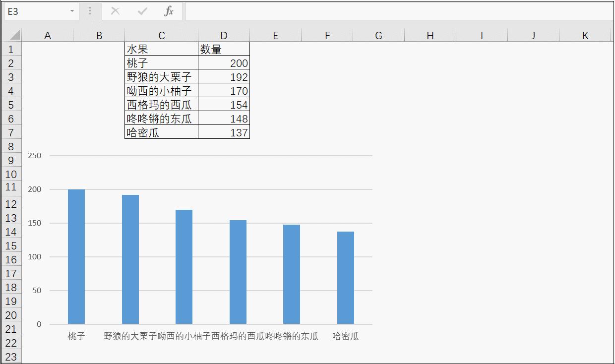Select the cell with value 154
The height and width of the screenshot is (364, 615).
tap(224, 104)
